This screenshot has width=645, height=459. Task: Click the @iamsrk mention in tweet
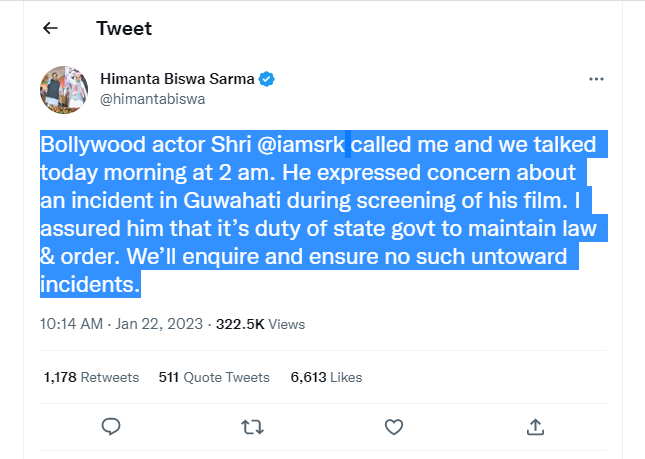tap(303, 144)
